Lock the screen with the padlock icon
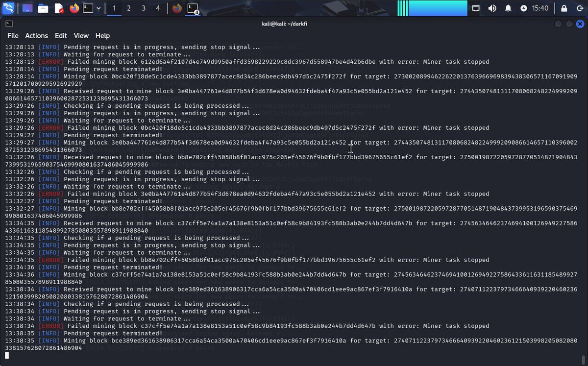The image size is (588, 366). click(565, 8)
